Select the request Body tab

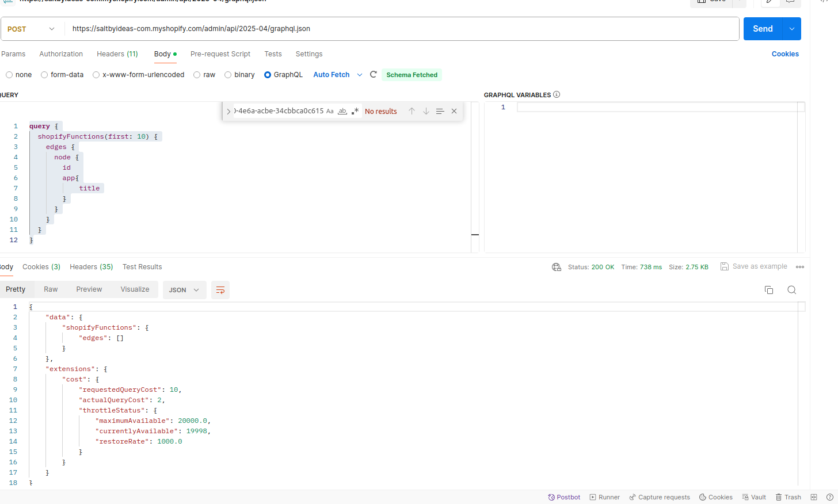[x=165, y=54]
